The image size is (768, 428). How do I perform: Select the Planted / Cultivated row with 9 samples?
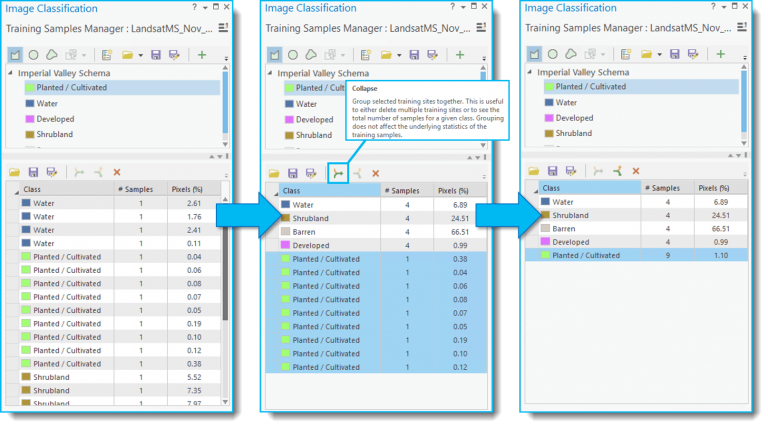[x=636, y=255]
